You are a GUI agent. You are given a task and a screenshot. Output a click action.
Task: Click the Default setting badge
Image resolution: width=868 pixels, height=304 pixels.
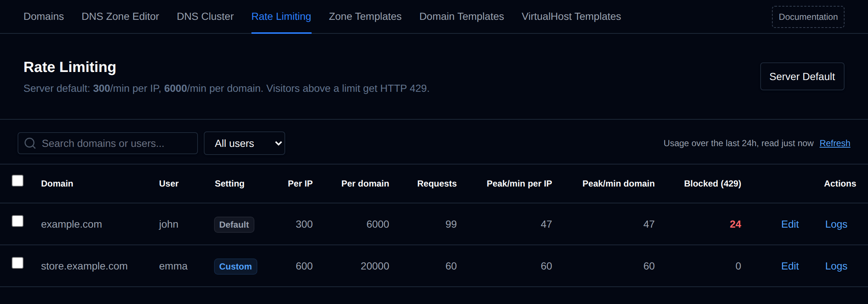234,225
